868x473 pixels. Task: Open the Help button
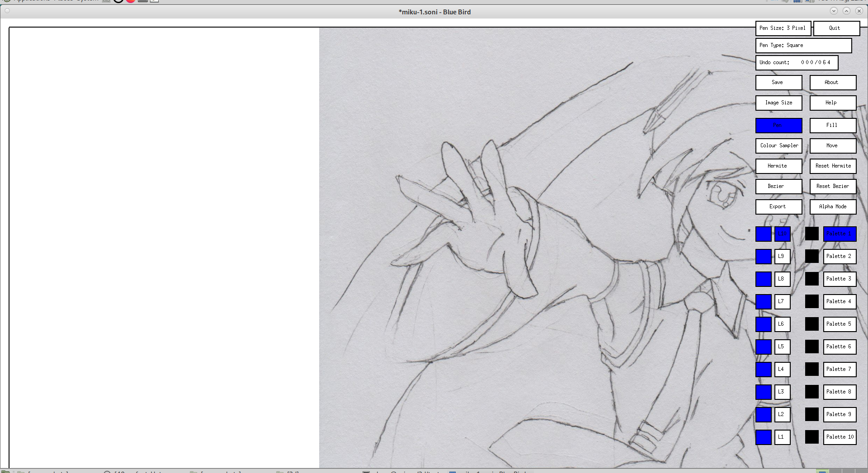(x=833, y=103)
